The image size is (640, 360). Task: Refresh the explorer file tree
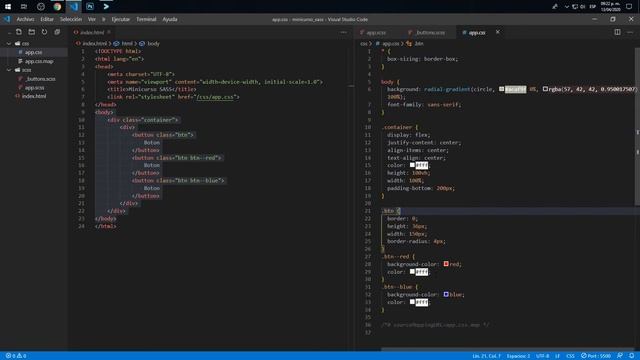pos(44,32)
